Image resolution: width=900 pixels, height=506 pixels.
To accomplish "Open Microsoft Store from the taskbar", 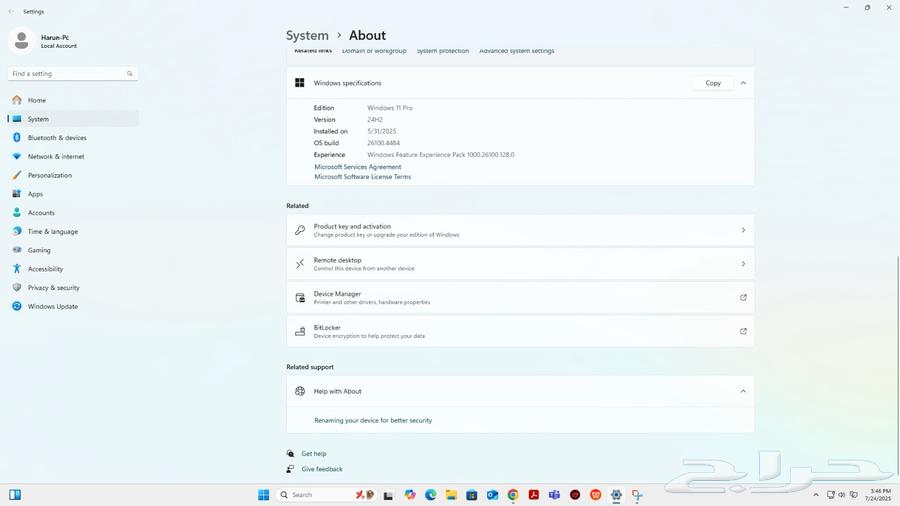I will 472,495.
